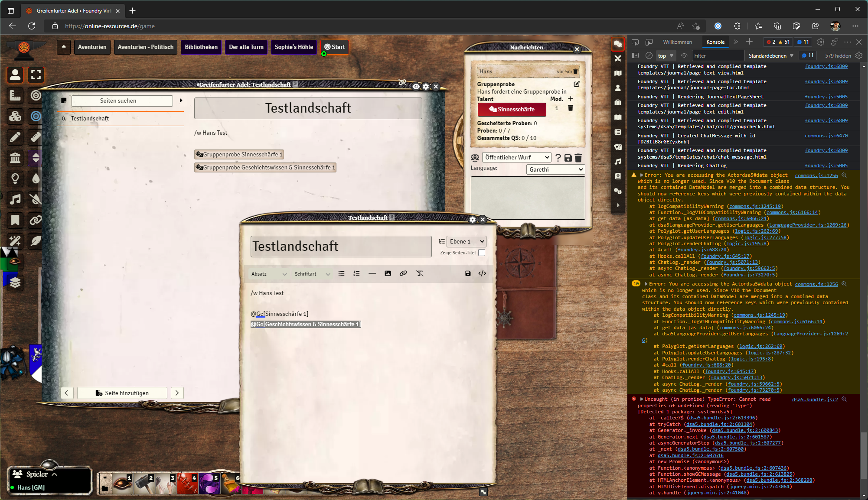The image size is (868, 500).
Task: Enable Zeige Seiten-Titel checkbox
Action: [x=482, y=253]
